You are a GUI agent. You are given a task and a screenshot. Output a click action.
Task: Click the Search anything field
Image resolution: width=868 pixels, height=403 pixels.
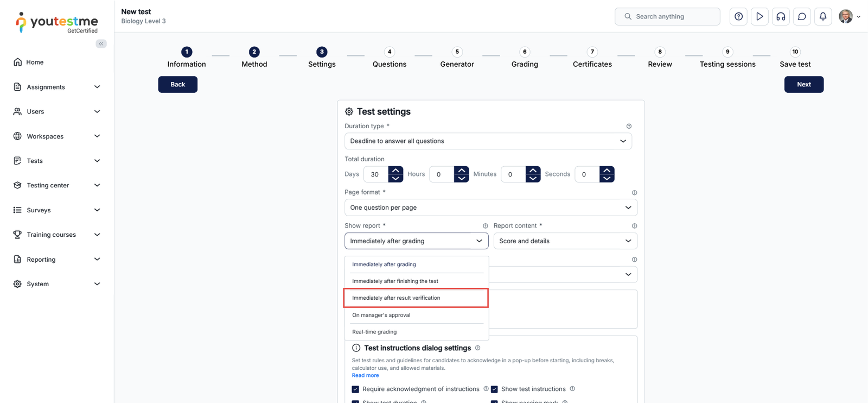tap(667, 17)
